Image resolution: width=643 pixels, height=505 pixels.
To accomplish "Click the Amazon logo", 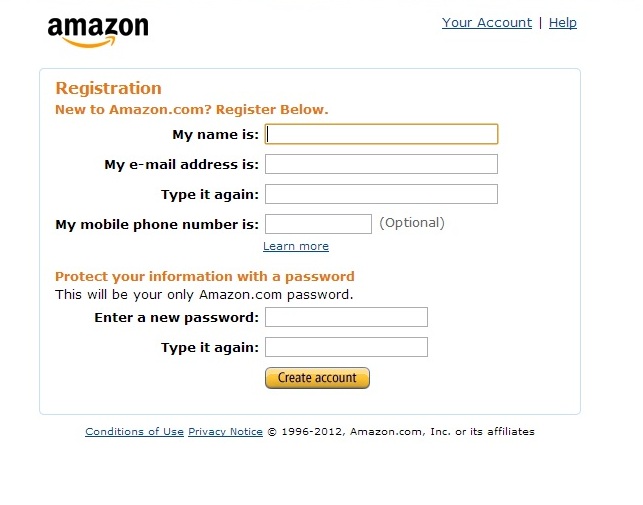I will pos(98,32).
